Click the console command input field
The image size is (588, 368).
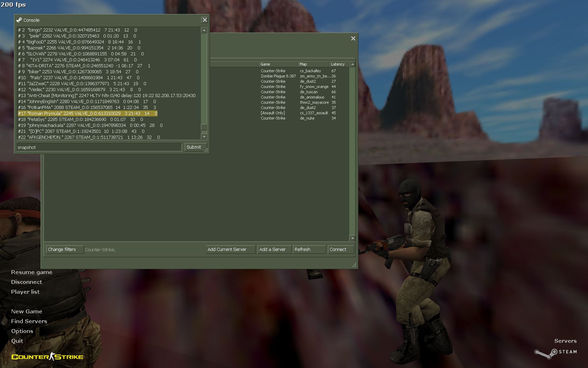[99, 147]
